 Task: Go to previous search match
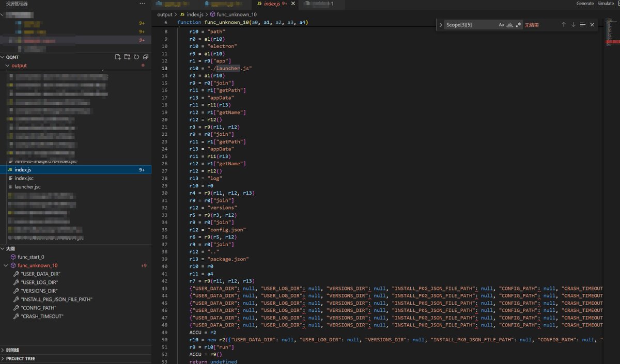click(x=564, y=25)
